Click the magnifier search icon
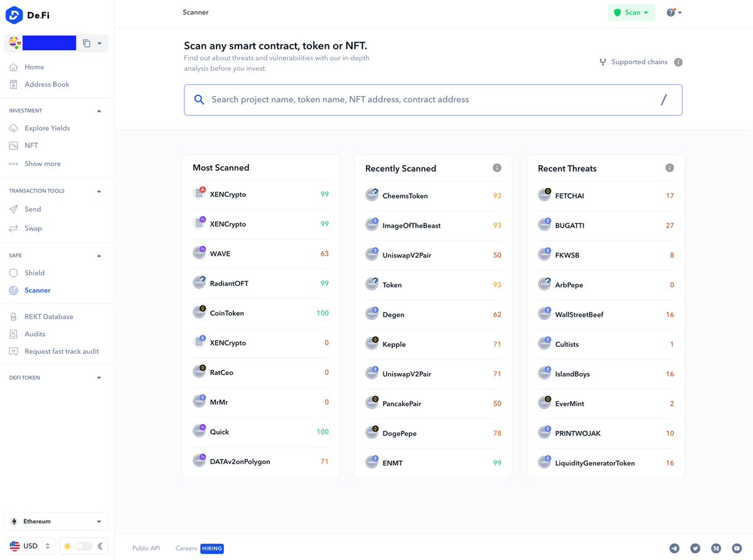The image size is (753, 560). [199, 100]
